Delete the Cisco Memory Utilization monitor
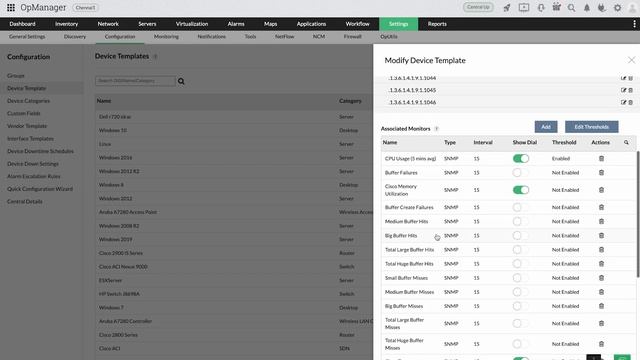Viewport: 640px width, 360px height. pyautogui.click(x=601, y=190)
